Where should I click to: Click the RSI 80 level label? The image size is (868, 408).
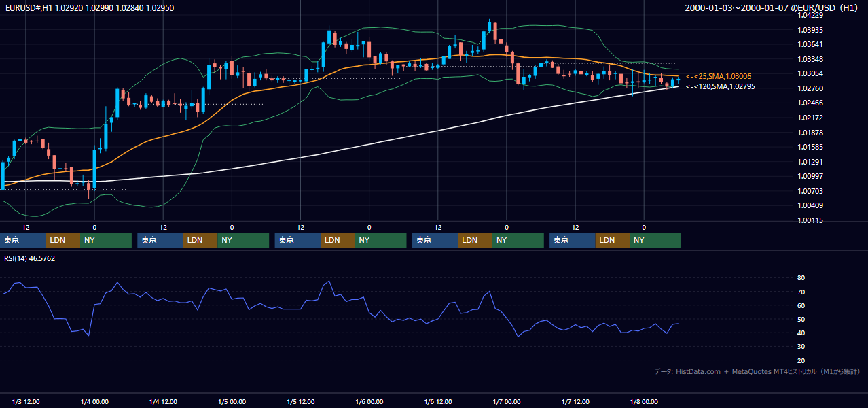pos(801,278)
